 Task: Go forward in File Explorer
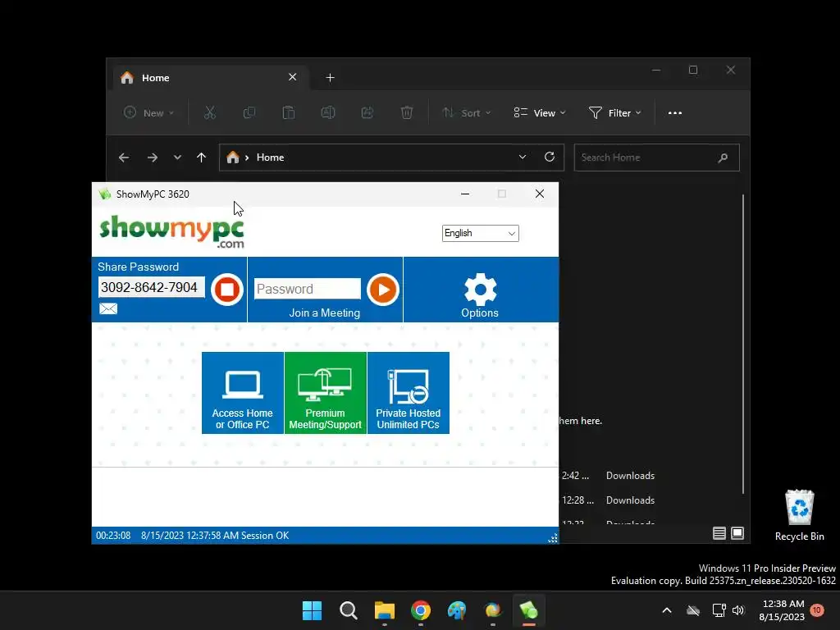tap(153, 157)
